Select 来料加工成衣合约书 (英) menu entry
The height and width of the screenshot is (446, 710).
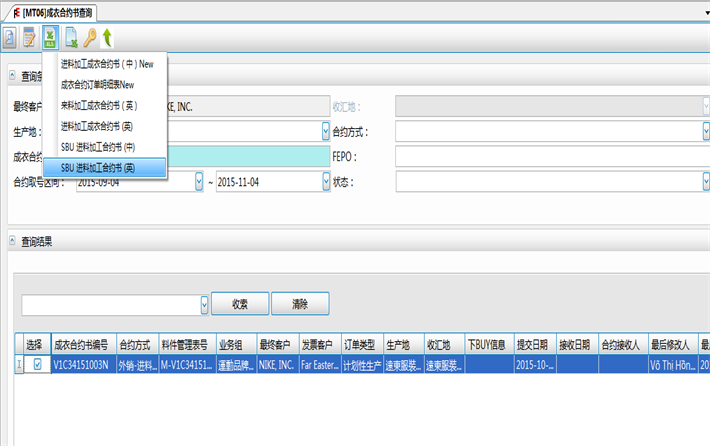click(99, 105)
